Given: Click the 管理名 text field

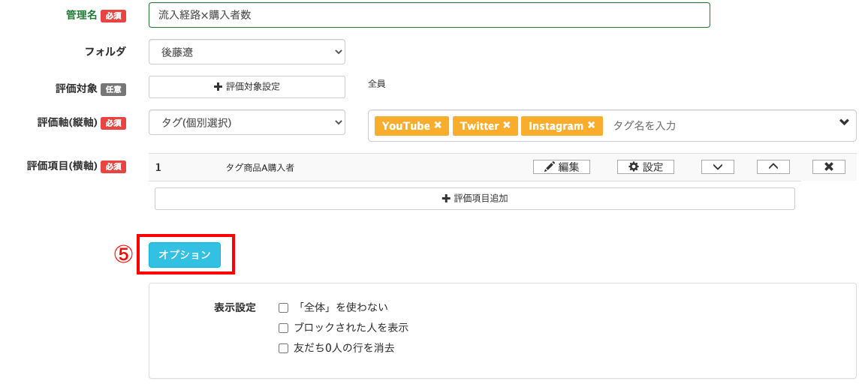Looking at the screenshot, I should tap(429, 15).
